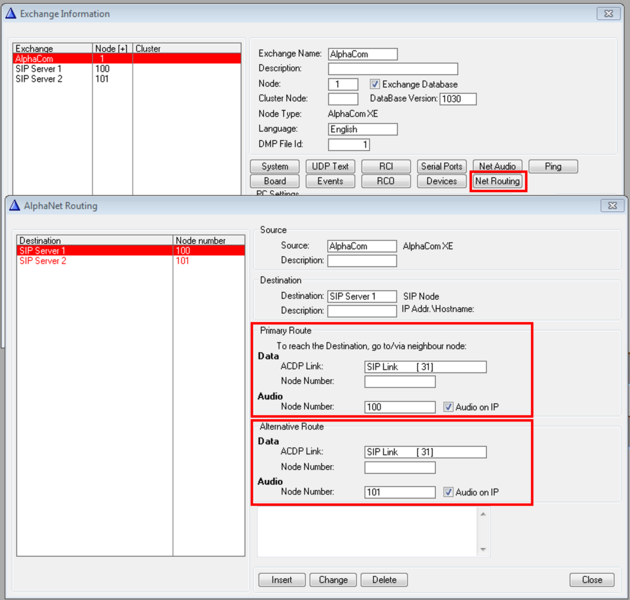Screen dimensions: 630x600
Task: Click Alternative Route ACDP Link field
Action: 425,452
